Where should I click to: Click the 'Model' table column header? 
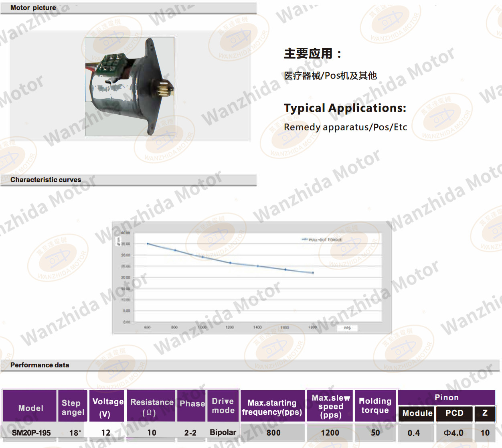point(30,406)
